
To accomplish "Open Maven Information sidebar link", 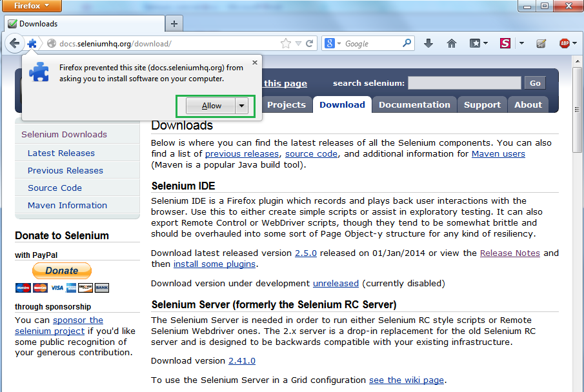I will point(67,205).
